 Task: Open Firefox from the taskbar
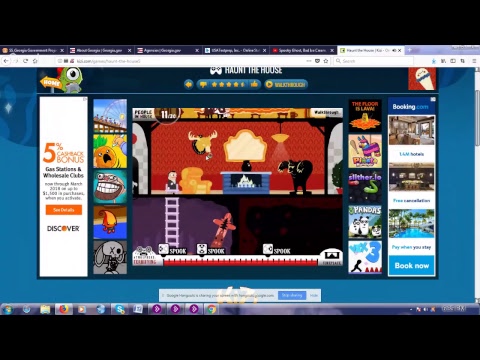tap(64, 309)
